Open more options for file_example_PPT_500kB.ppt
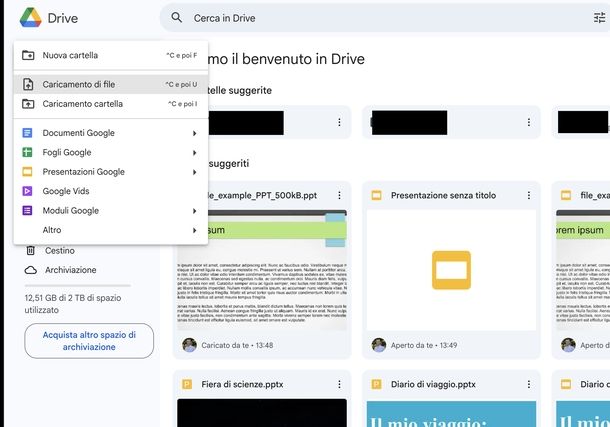 click(339, 195)
